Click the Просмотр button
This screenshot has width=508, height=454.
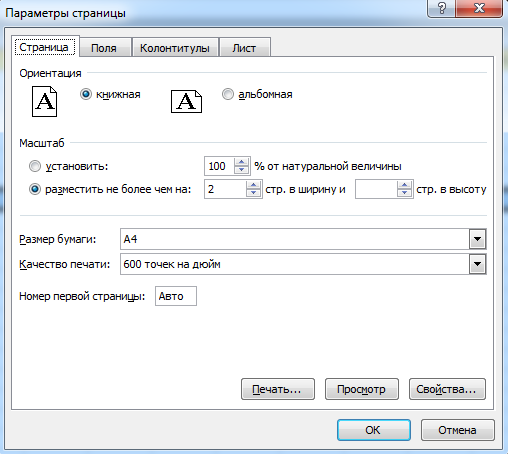pos(362,389)
